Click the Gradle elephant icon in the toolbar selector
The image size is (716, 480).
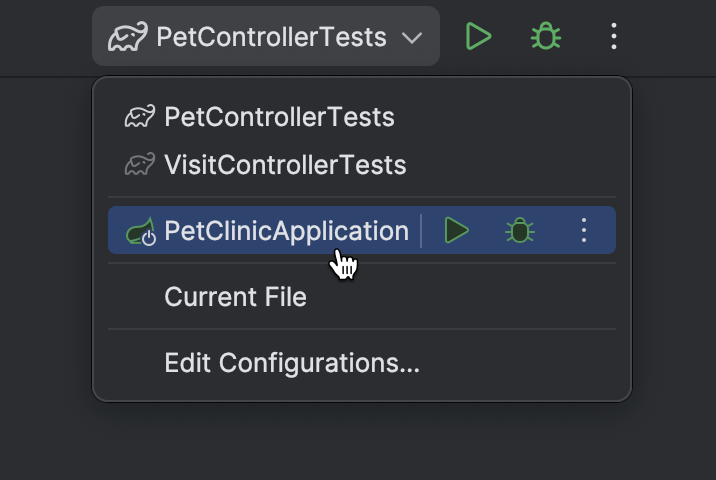point(127,38)
